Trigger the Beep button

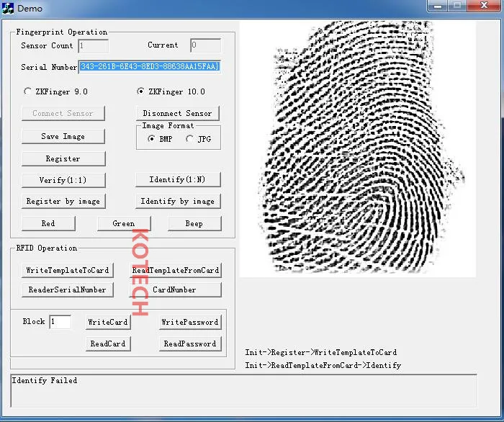(194, 224)
